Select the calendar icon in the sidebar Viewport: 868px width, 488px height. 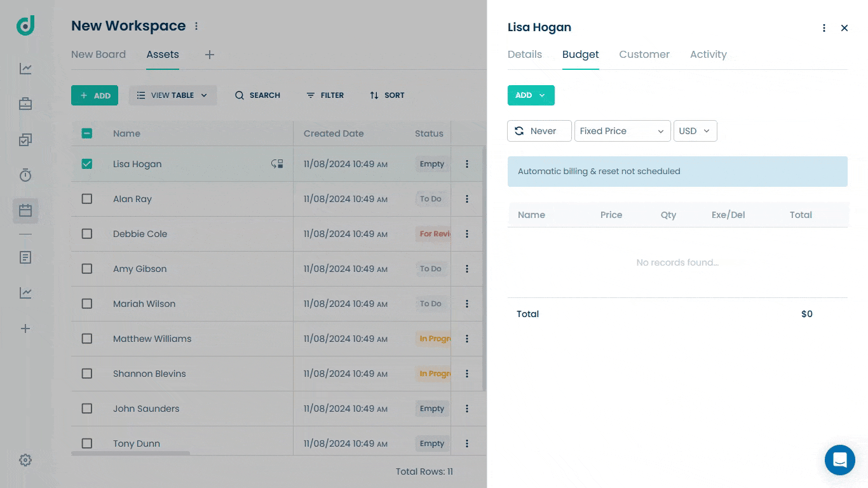pos(25,210)
